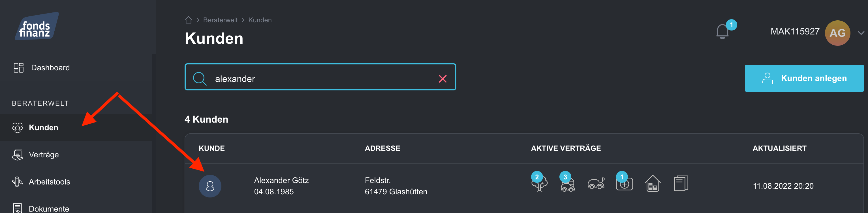Image resolution: width=868 pixels, height=213 pixels.
Task: Open the stacked documents contracts icon
Action: 681,184
